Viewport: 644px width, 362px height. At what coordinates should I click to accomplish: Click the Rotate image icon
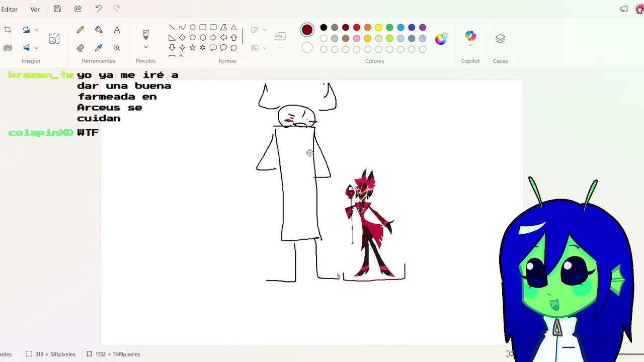(26, 30)
